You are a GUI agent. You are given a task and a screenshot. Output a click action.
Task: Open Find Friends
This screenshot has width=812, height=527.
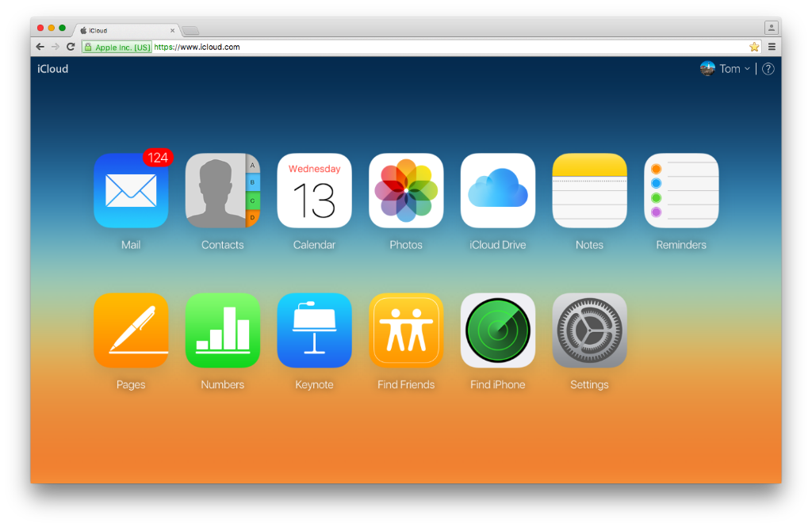click(x=406, y=330)
